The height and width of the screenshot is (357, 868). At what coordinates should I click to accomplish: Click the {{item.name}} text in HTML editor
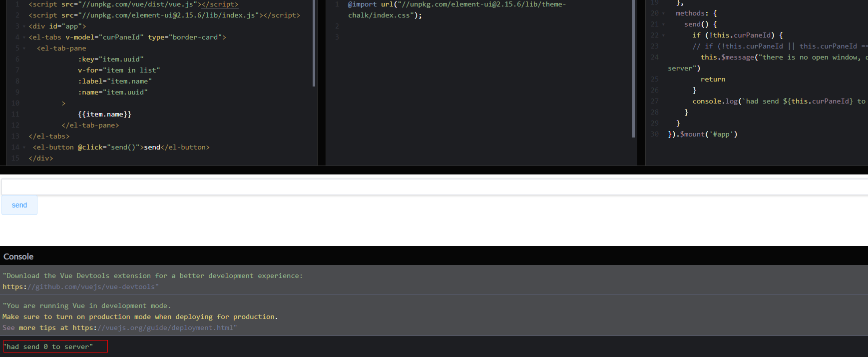tap(105, 114)
